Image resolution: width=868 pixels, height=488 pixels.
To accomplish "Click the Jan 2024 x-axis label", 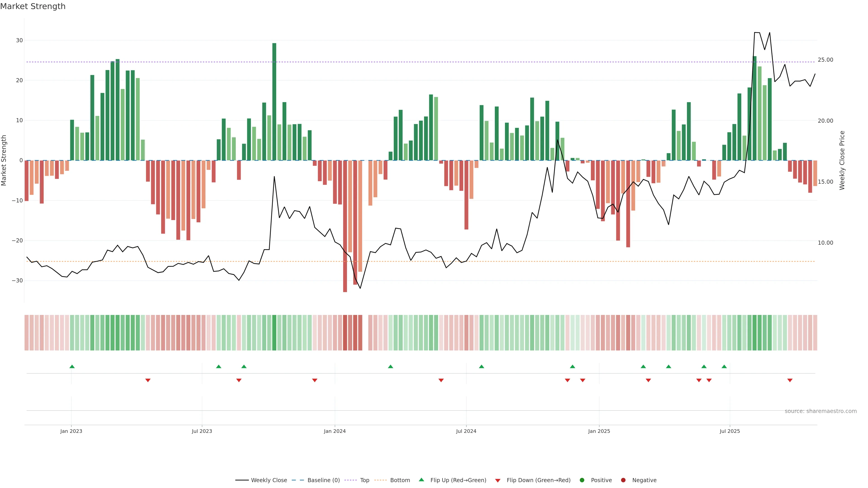I will point(335,431).
